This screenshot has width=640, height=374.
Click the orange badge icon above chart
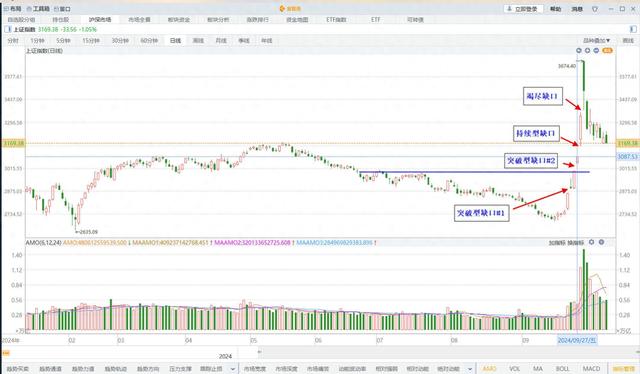pos(607,50)
